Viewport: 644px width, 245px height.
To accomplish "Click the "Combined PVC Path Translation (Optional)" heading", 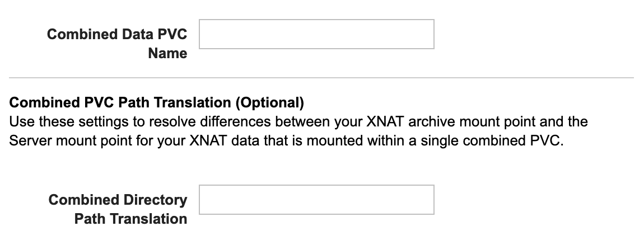I will tap(157, 103).
